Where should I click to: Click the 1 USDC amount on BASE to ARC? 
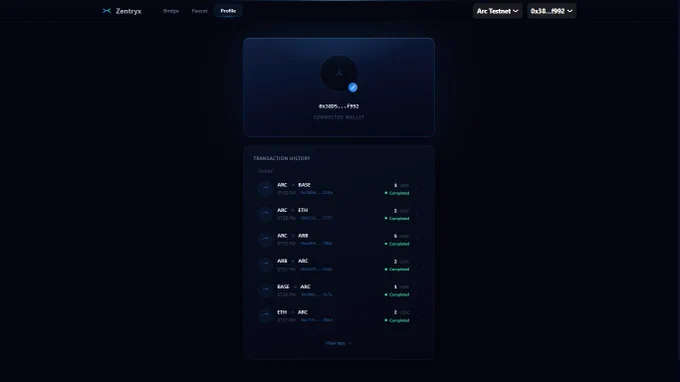401,287
